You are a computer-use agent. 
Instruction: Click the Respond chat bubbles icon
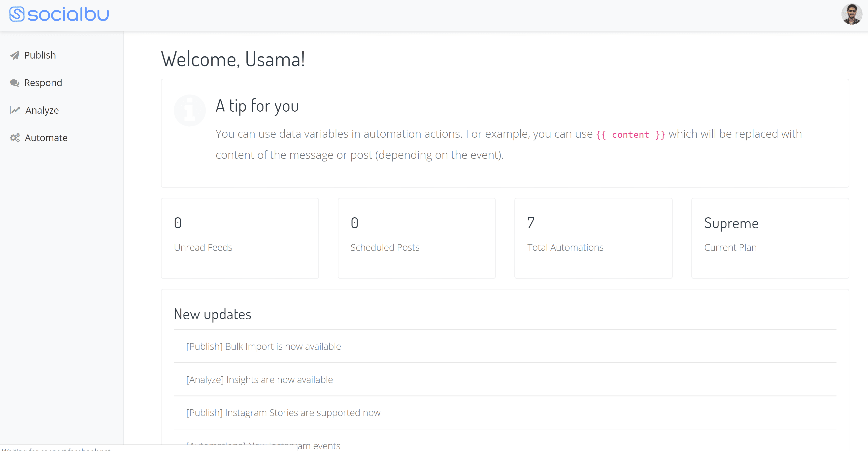coord(14,83)
